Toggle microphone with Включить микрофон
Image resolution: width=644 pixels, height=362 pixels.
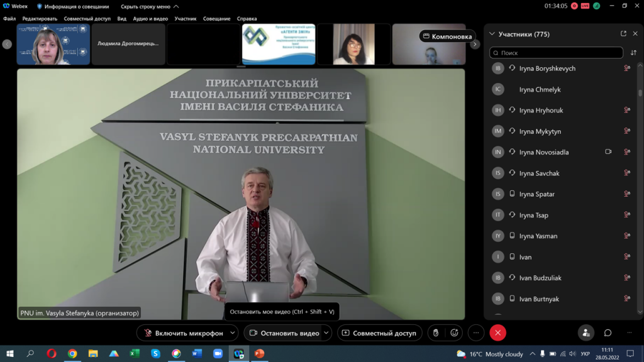182,333
